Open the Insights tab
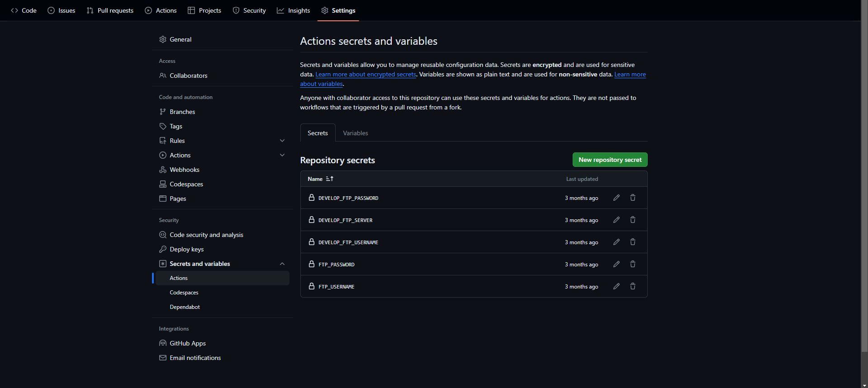868x388 pixels. [294, 10]
